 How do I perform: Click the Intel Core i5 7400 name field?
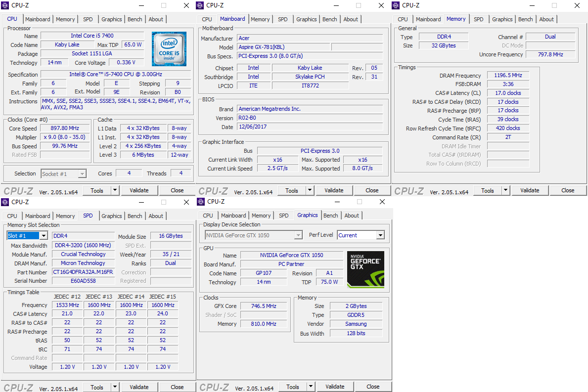92,36
